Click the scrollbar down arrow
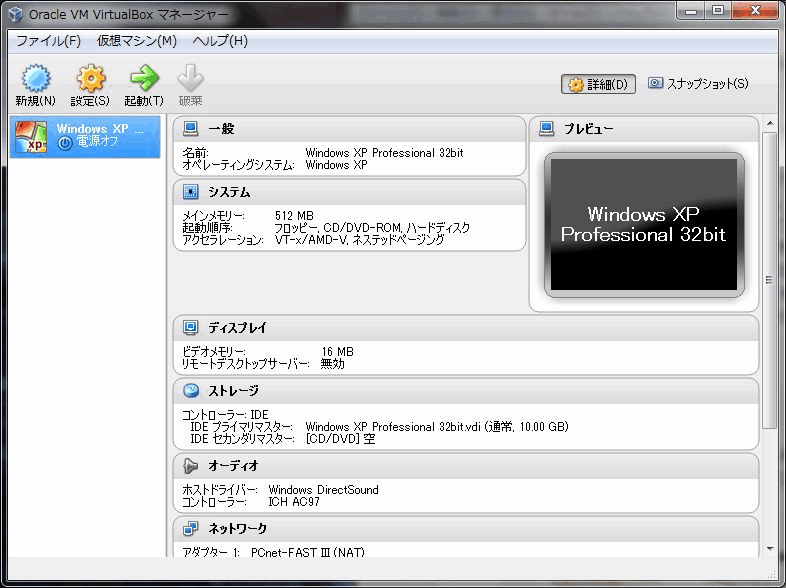786x588 pixels. click(x=770, y=549)
